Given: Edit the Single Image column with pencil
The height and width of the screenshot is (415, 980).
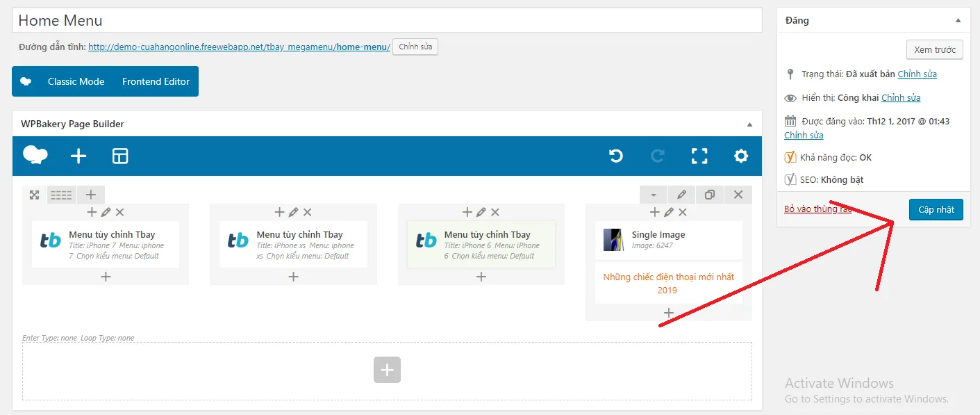Looking at the screenshot, I should 668,212.
